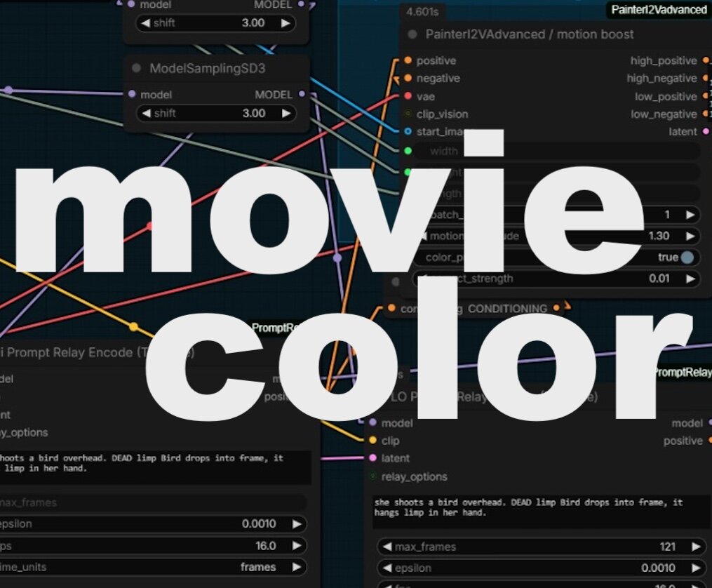The width and height of the screenshot is (712, 588).
Task: Click the relay_options input port on bottom-right node
Action: tap(372, 476)
